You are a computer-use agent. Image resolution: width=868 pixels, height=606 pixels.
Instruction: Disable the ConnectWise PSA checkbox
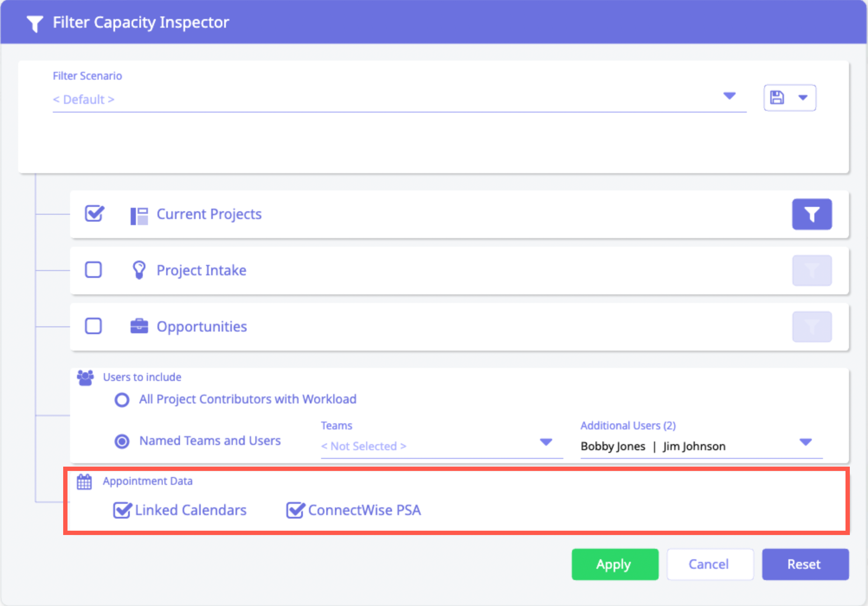295,510
